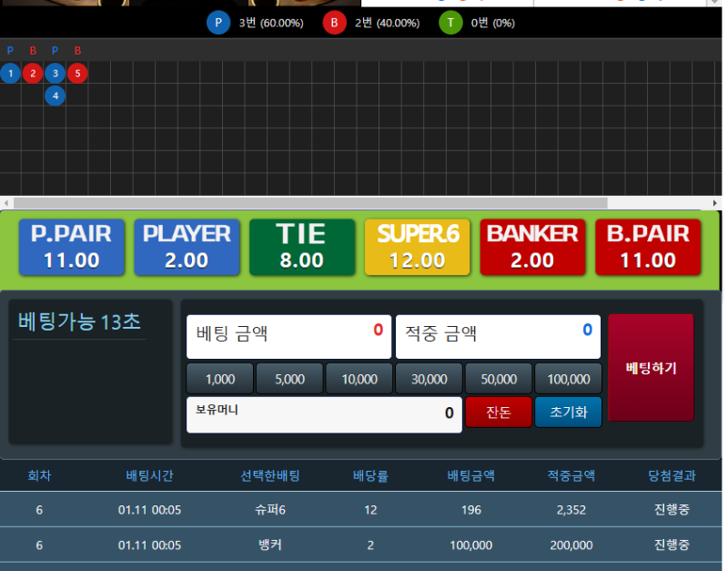This screenshot has width=728, height=571.
Task: Click the 0번 (0%) tie count text
Action: pyautogui.click(x=492, y=23)
